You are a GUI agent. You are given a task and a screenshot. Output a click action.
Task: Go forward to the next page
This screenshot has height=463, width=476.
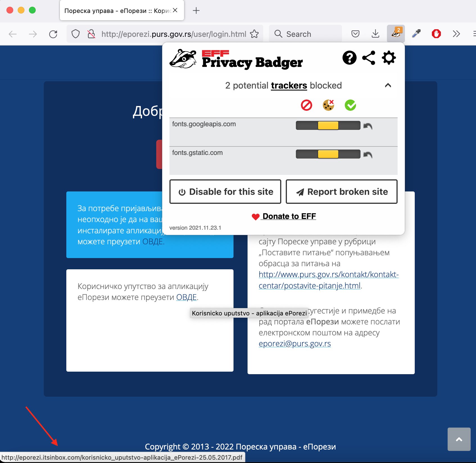tap(33, 34)
